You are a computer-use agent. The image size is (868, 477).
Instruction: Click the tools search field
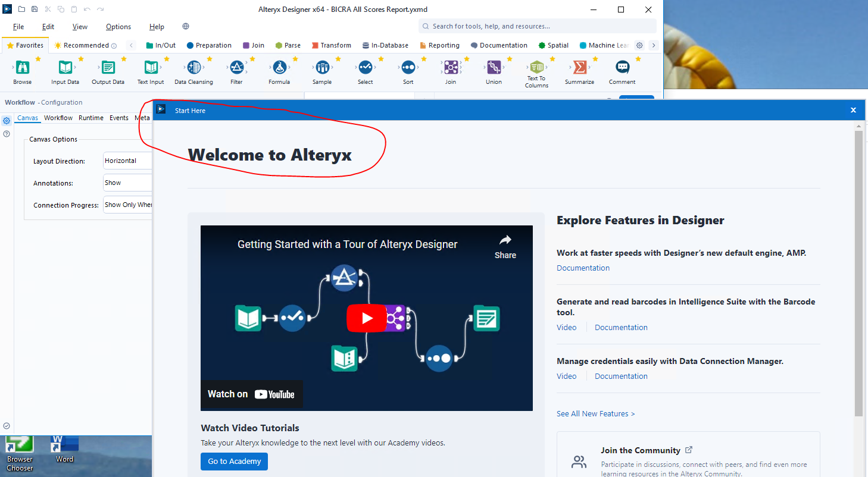536,26
